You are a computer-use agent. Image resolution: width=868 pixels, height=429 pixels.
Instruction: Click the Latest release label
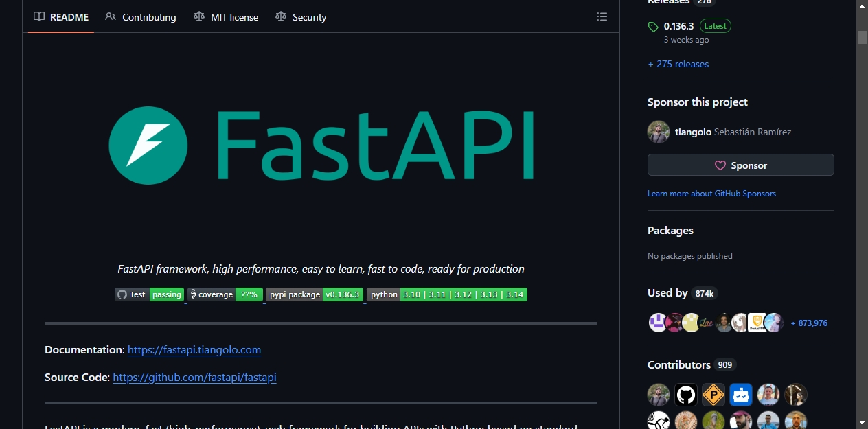[716, 26]
